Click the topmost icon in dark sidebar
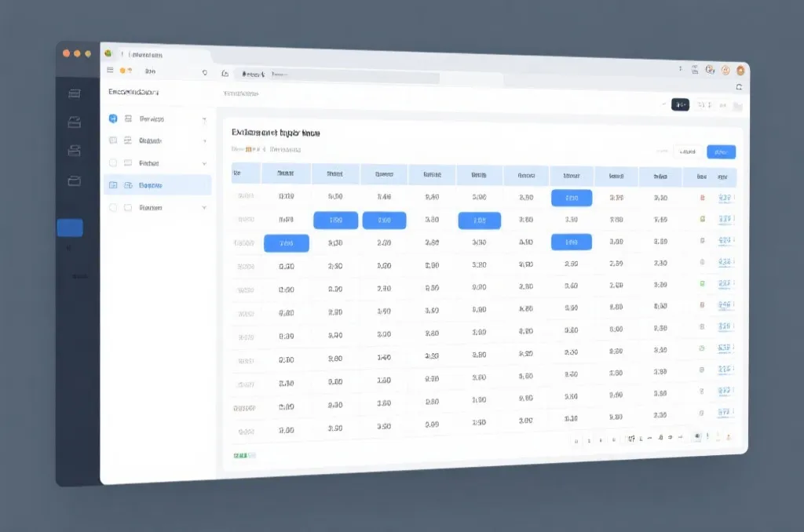Screen dimensions: 804x532 [75, 93]
